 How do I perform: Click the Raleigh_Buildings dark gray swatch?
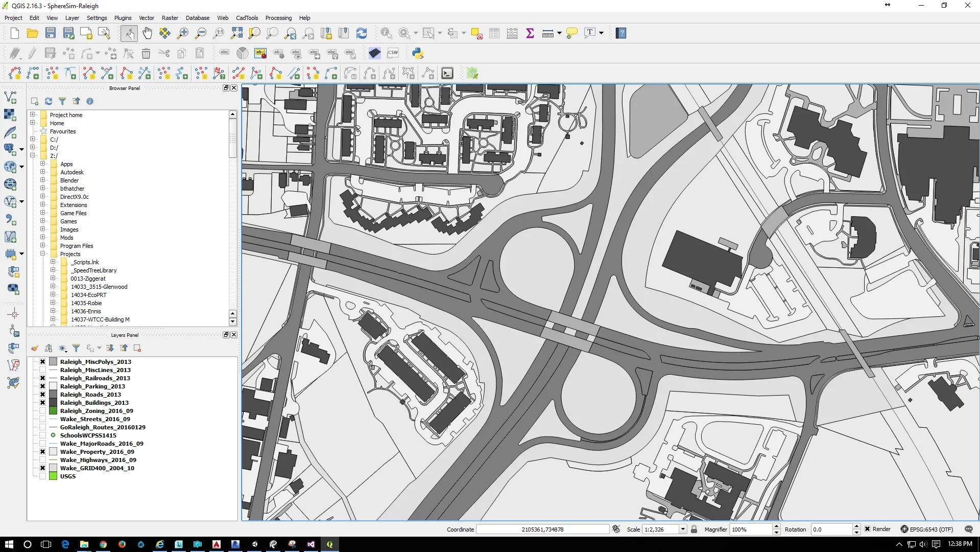coord(53,403)
